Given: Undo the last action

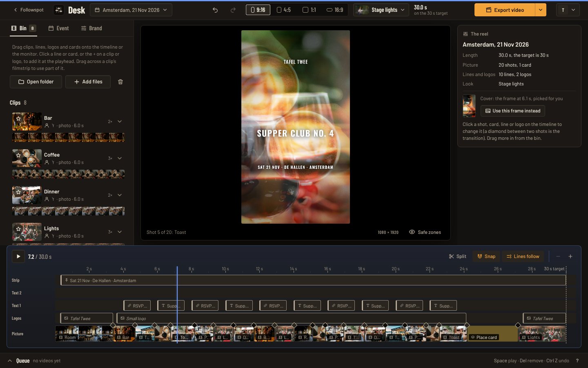Looking at the screenshot, I should pyautogui.click(x=215, y=10).
